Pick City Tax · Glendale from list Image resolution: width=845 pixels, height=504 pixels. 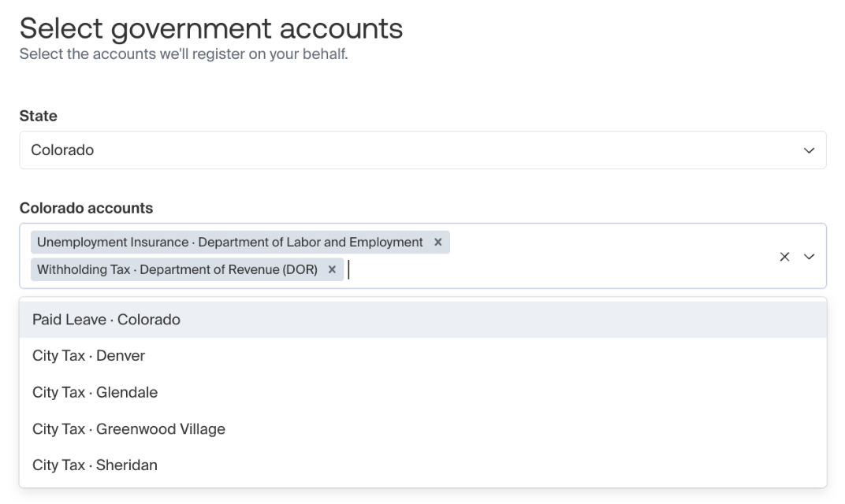click(95, 392)
